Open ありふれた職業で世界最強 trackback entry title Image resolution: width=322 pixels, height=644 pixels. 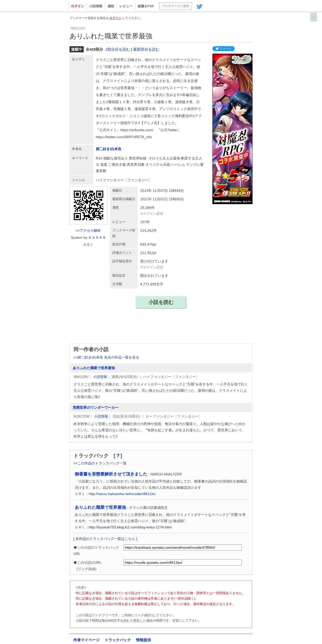click(x=100, y=507)
